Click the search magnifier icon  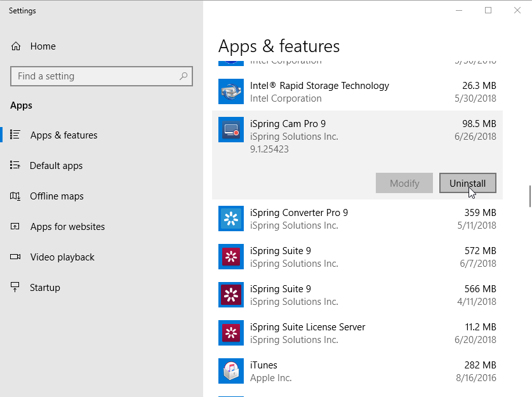click(183, 76)
